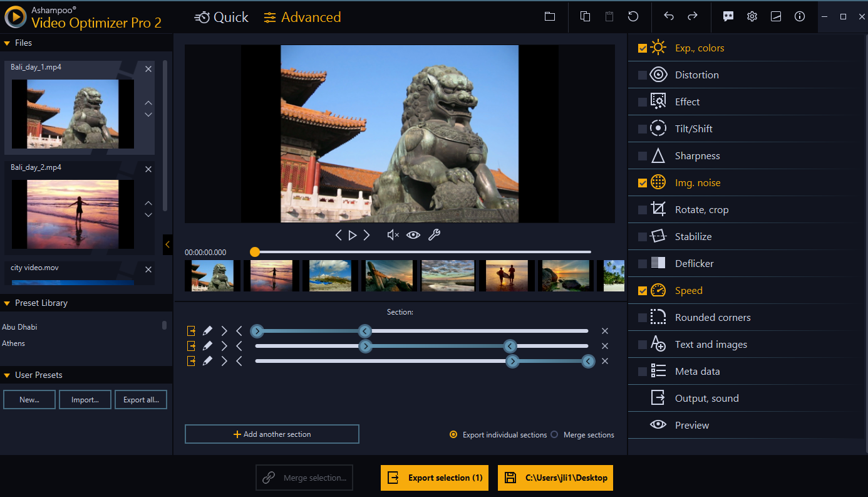Screen dimensions: 868x497
Task: Enable the Sharpness checkbox
Action: (642, 155)
